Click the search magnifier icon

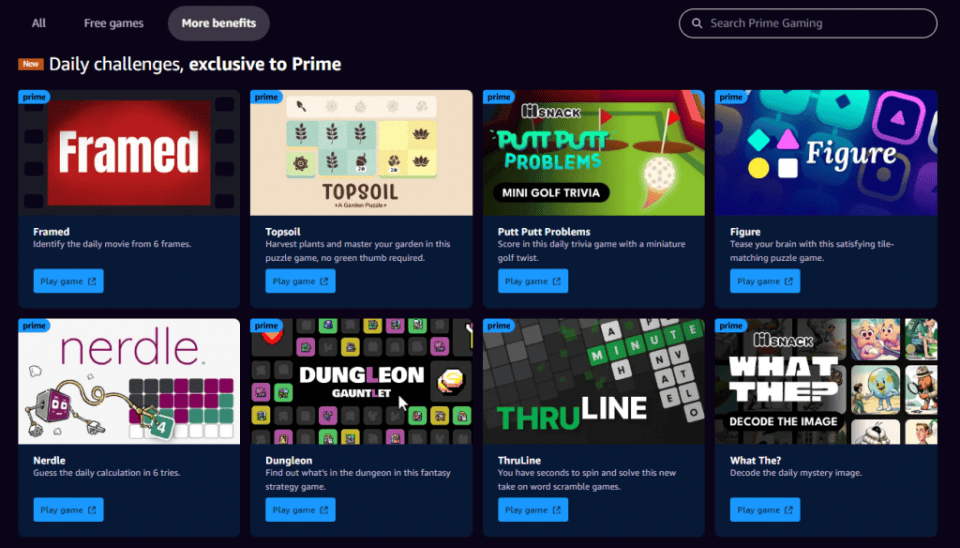697,23
